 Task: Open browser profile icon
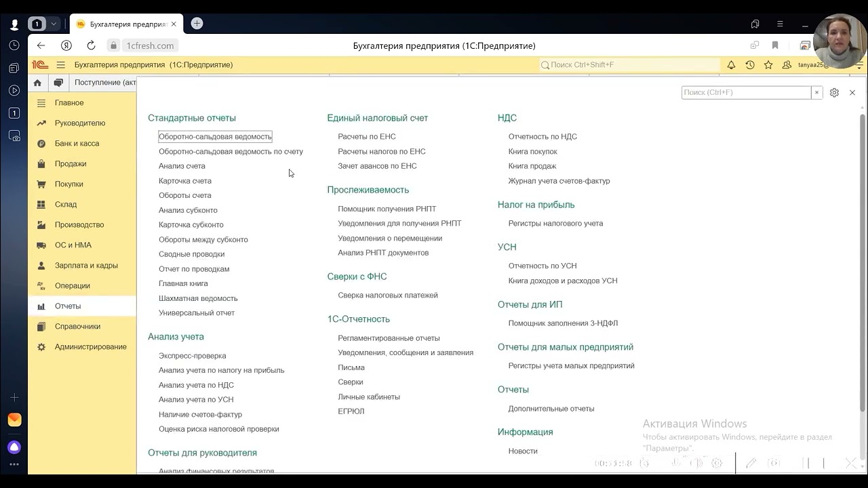(x=14, y=24)
